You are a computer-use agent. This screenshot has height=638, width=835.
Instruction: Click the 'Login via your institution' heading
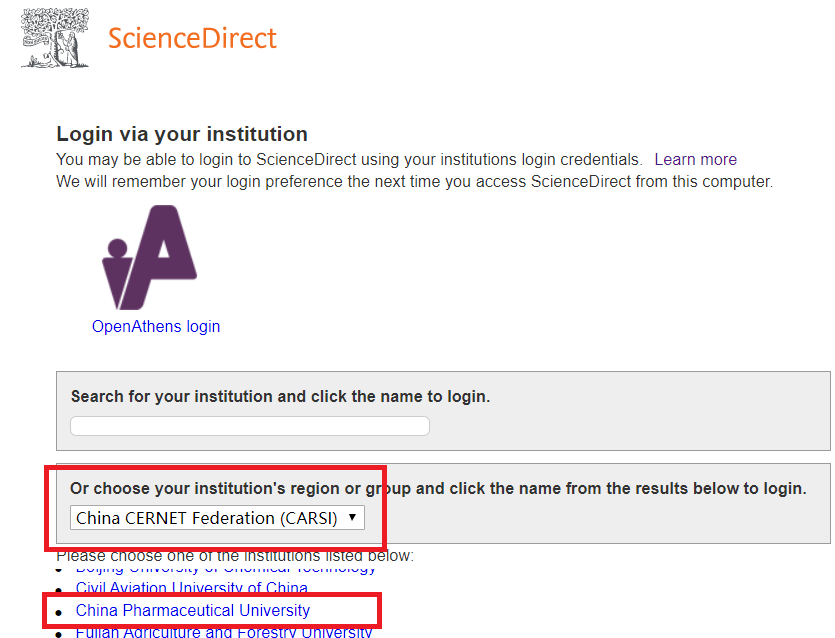[182, 134]
